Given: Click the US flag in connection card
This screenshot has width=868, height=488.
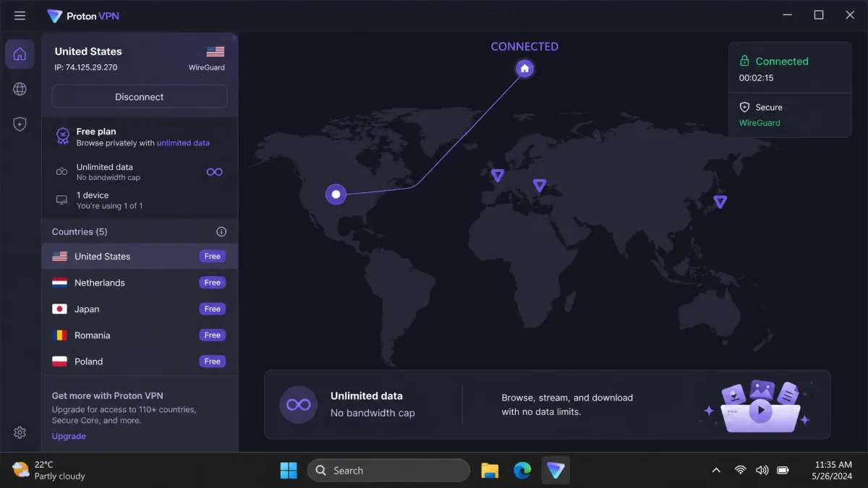Looking at the screenshot, I should point(216,51).
